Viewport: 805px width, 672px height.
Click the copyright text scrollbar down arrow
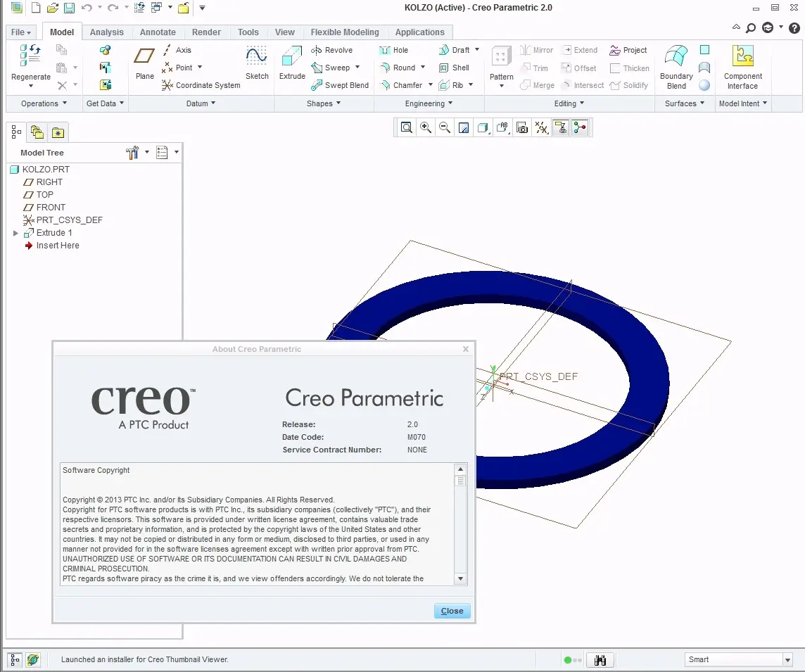(x=460, y=578)
